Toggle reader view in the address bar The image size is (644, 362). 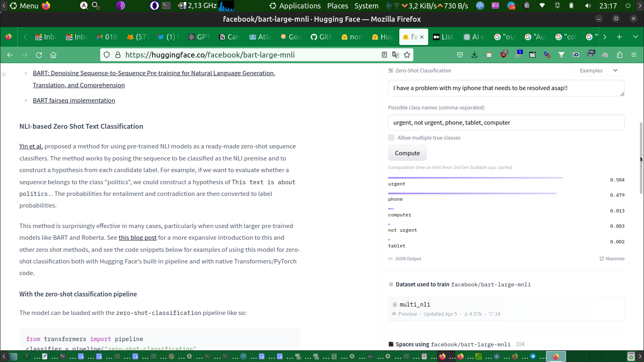pyautogui.click(x=384, y=55)
